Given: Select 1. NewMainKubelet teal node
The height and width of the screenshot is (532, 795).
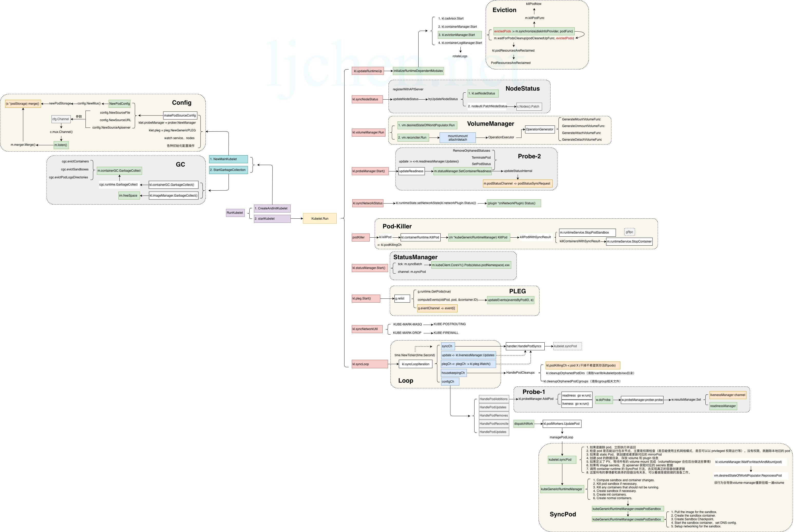Looking at the screenshot, I should coord(228,159).
